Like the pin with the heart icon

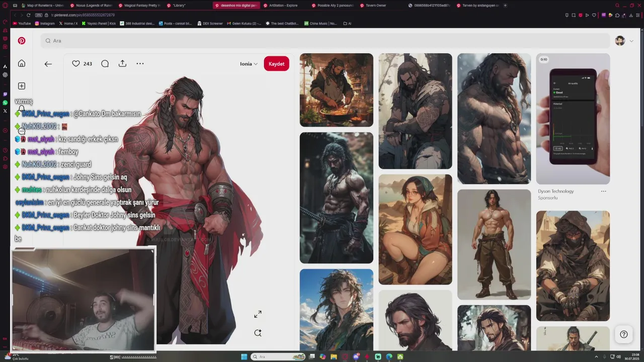(x=76, y=64)
